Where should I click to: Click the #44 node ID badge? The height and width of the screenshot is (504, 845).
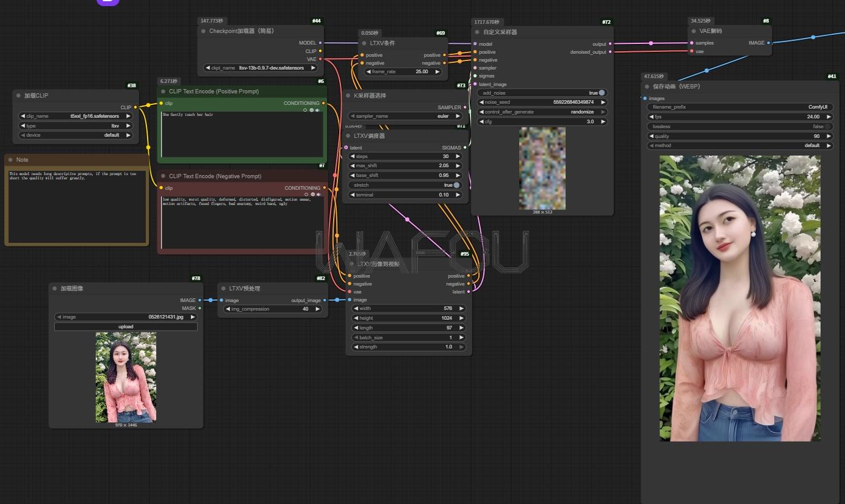tap(317, 21)
